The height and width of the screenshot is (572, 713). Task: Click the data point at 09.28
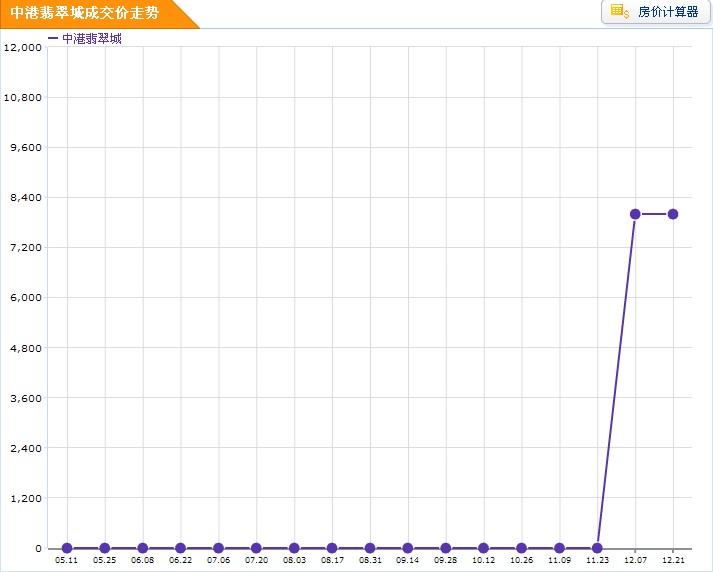446,548
